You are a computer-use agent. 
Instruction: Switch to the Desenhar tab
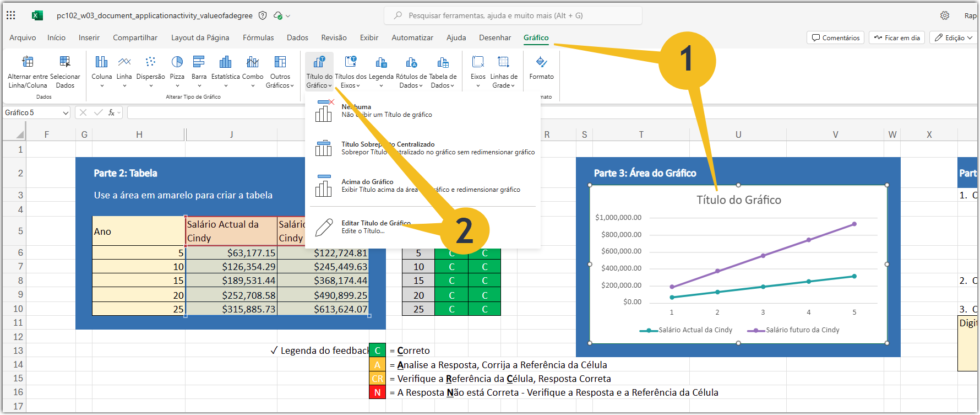pyautogui.click(x=495, y=37)
